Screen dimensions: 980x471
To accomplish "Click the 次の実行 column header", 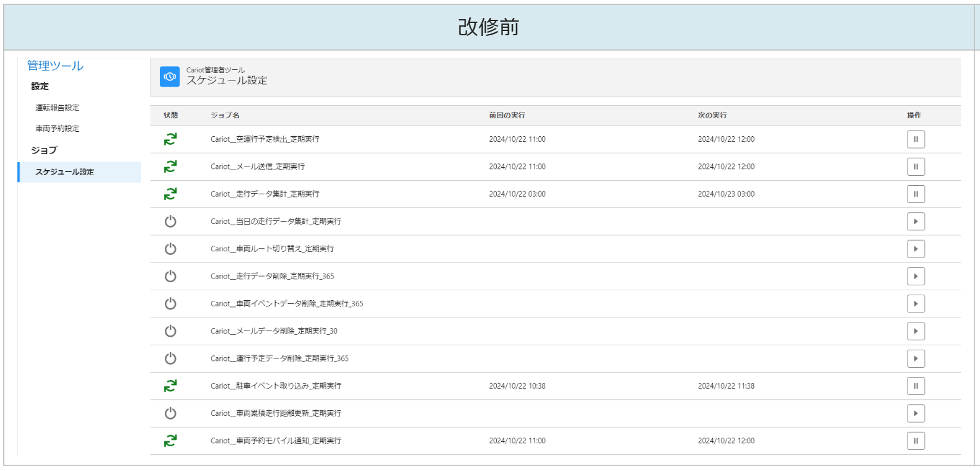I will point(712,115).
